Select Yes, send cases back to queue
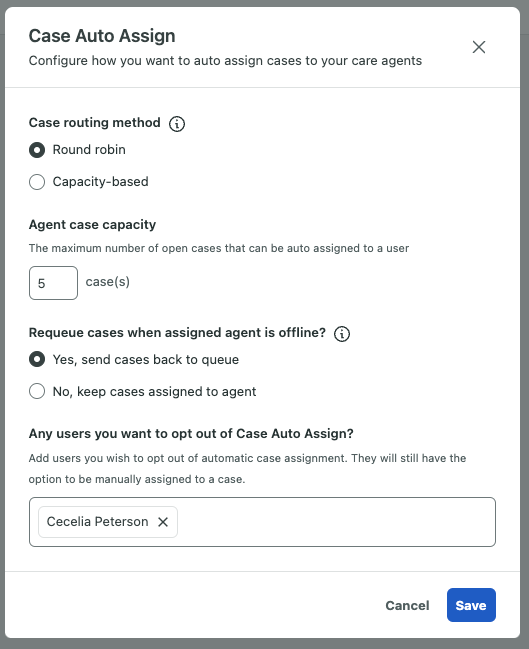Viewport: 529px width, 649px height. pyautogui.click(x=37, y=359)
